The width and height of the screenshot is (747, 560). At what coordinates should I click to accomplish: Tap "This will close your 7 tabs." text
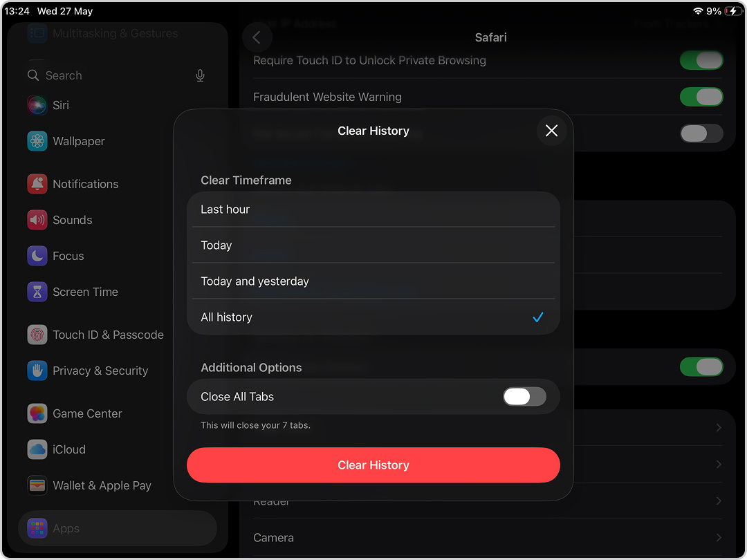(255, 425)
